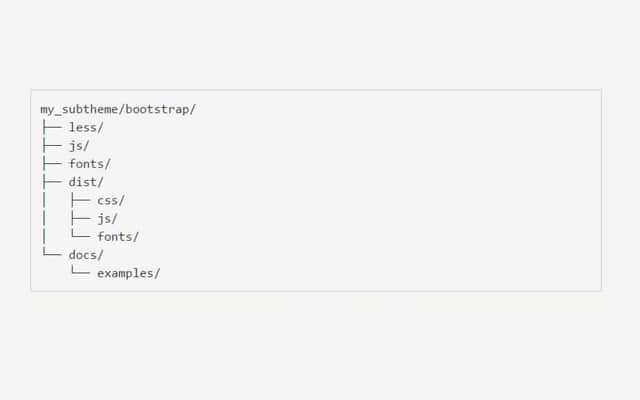Click the docs/ folder entry

coord(86,255)
